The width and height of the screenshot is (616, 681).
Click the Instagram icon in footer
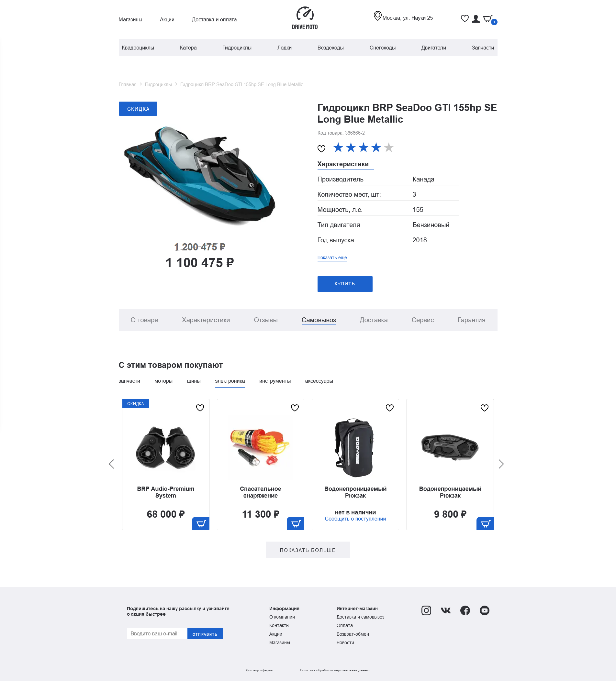[x=426, y=610]
